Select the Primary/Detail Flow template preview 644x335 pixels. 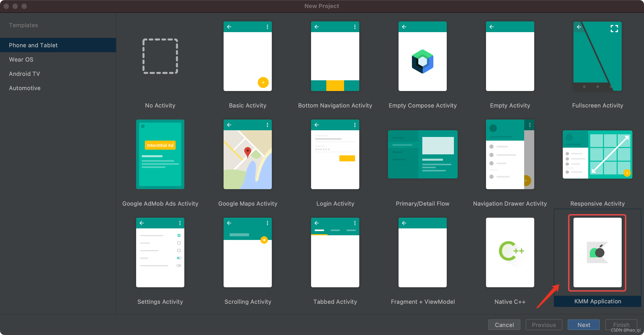click(x=422, y=154)
